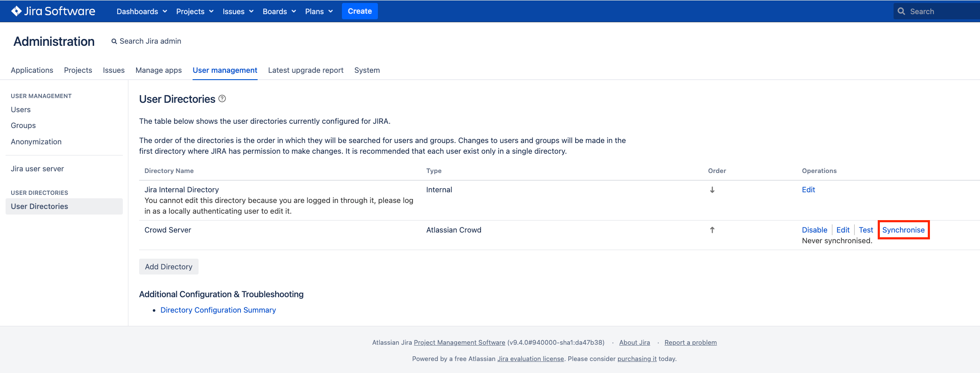
Task: Go to the Manage apps tab
Action: pos(158,70)
